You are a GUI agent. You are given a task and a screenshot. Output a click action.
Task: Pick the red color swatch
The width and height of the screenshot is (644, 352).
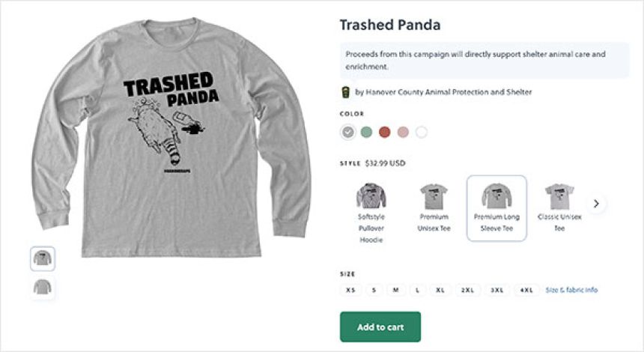pyautogui.click(x=385, y=133)
